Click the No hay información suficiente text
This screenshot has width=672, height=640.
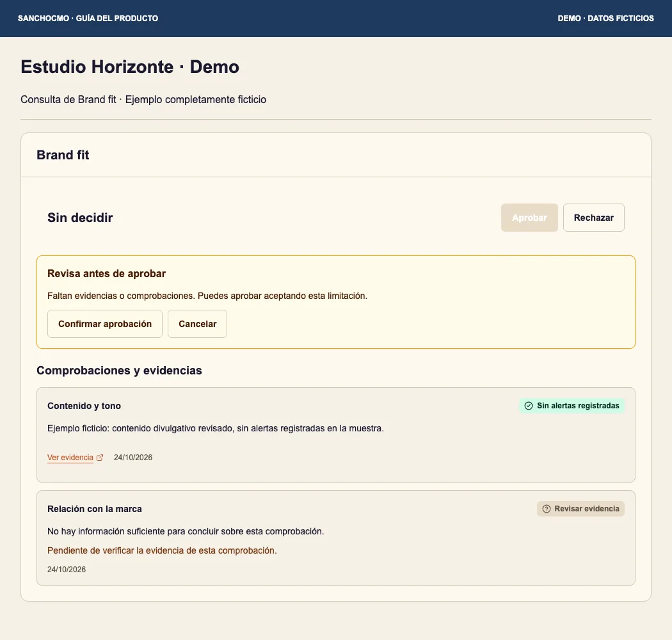pos(186,531)
